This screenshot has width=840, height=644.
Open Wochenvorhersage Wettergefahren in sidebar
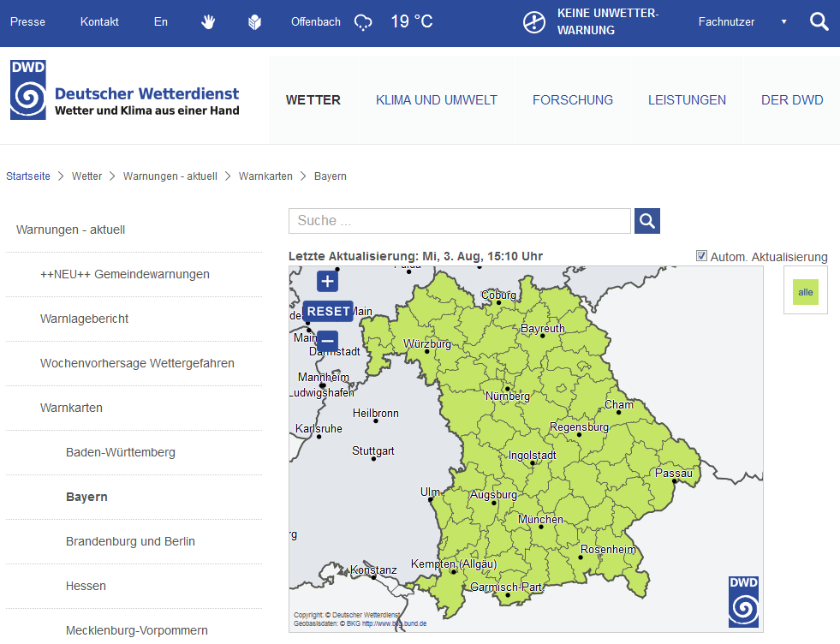[137, 363]
